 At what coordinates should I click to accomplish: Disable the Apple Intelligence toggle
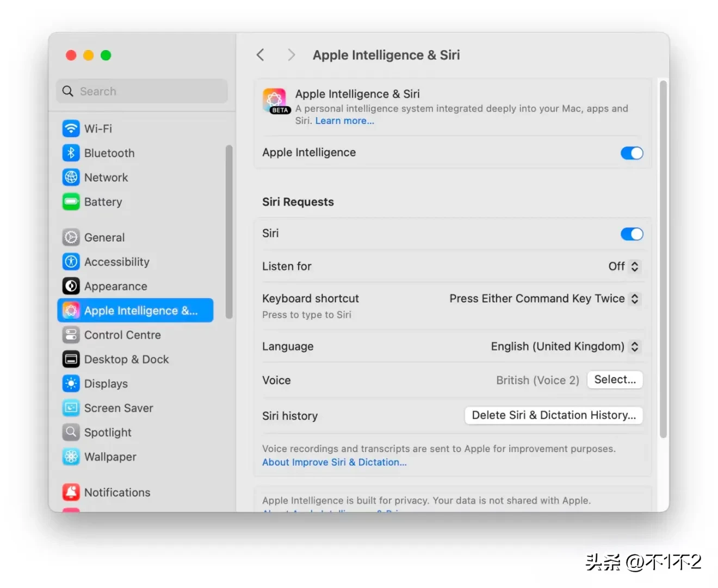(x=632, y=153)
